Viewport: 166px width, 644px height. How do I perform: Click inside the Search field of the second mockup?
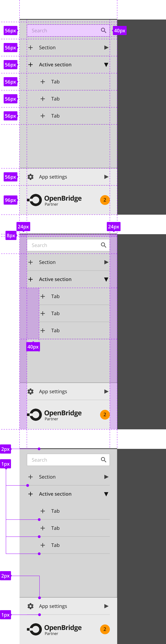68,245
